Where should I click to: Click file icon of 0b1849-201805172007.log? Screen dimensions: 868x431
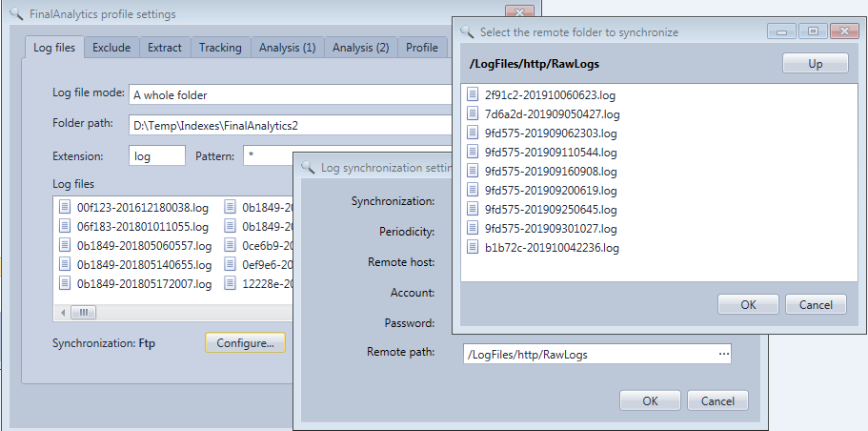[65, 283]
